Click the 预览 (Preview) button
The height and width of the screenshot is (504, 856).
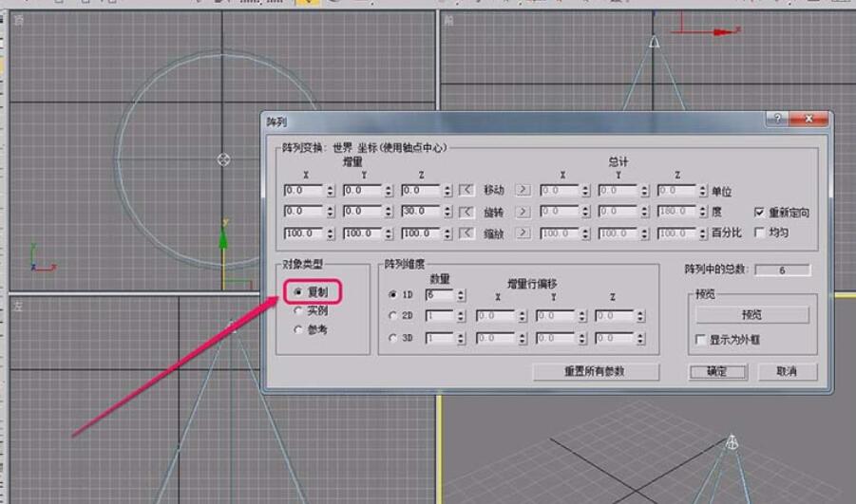click(x=752, y=315)
